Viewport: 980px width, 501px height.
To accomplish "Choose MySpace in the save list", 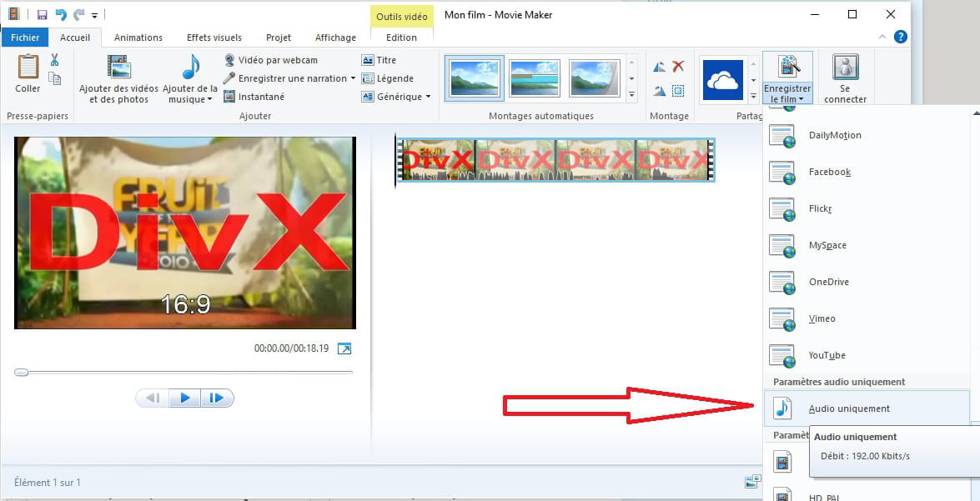I will point(867,246).
